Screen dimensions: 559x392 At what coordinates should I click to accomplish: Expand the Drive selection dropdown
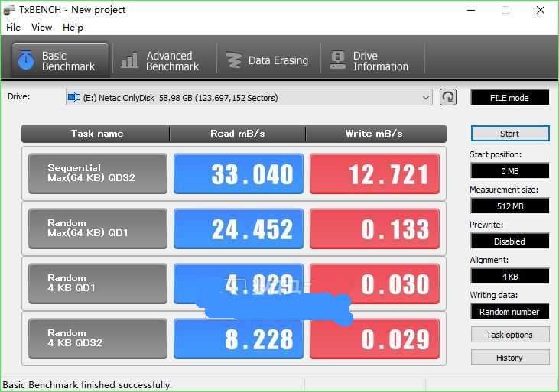click(426, 97)
